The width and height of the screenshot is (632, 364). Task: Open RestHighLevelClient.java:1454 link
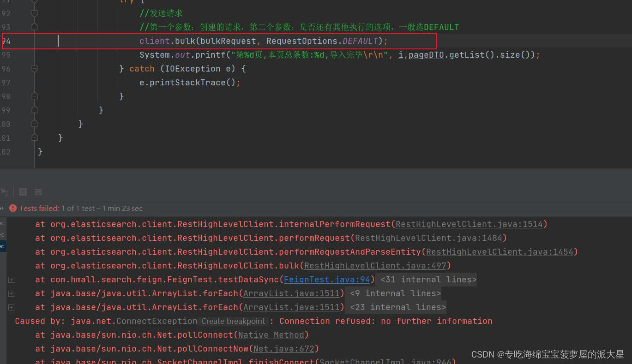tap(500, 252)
